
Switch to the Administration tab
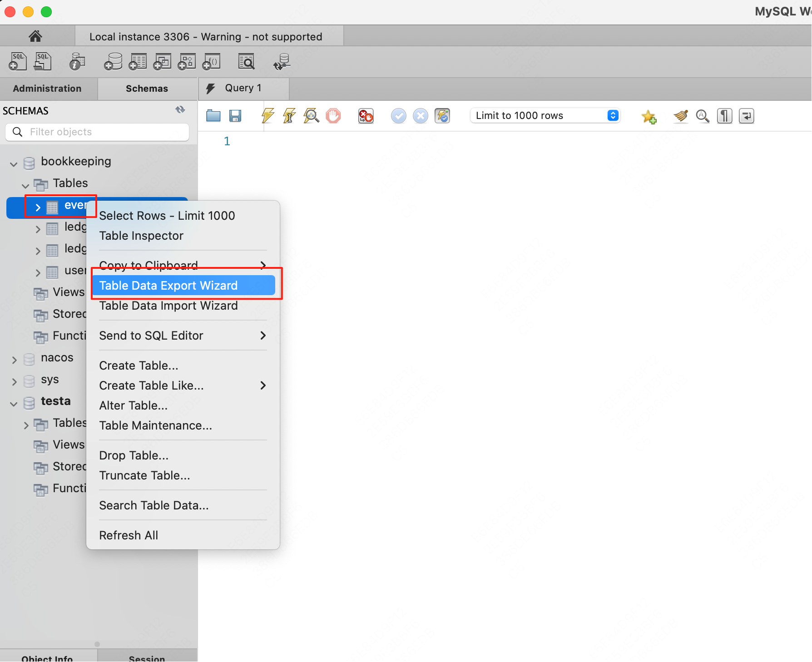pos(47,88)
